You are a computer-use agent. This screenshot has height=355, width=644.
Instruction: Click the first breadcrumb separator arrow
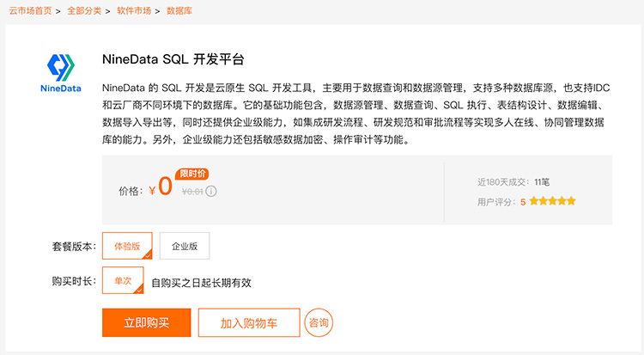(x=58, y=11)
